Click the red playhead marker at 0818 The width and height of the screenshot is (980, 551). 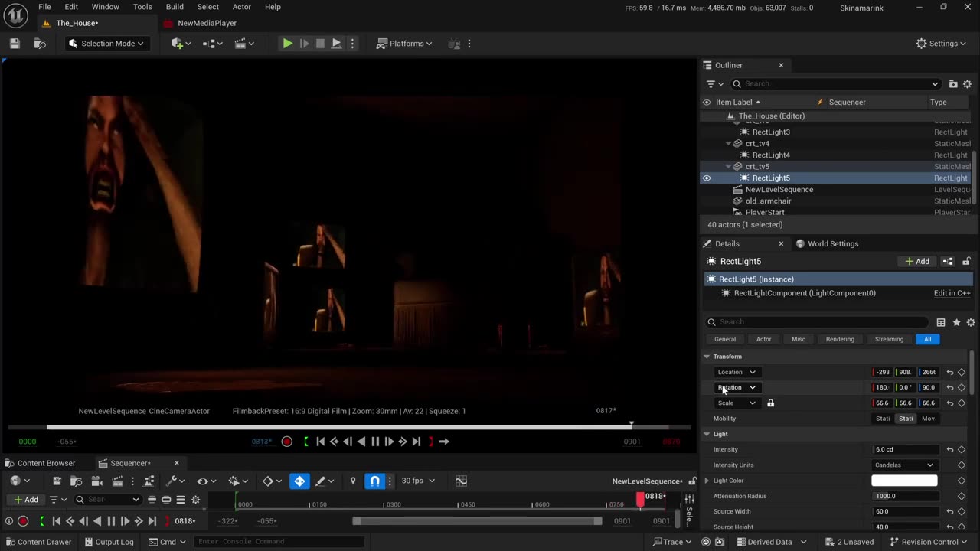point(641,499)
